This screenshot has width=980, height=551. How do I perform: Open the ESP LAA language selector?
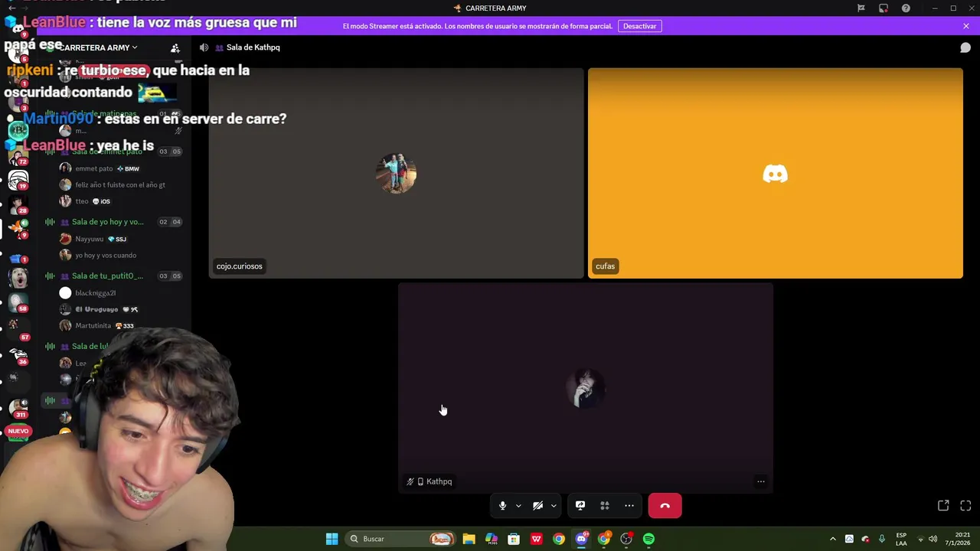coord(901,539)
